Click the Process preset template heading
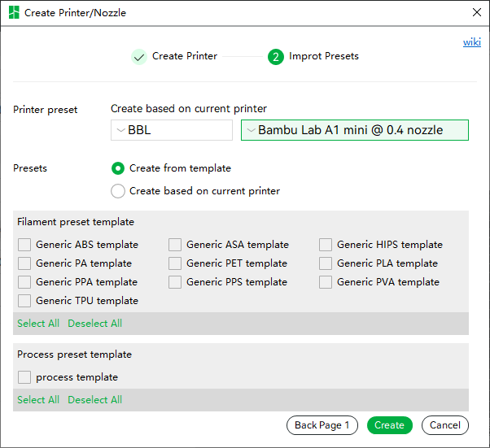490x448 pixels. pos(74,354)
